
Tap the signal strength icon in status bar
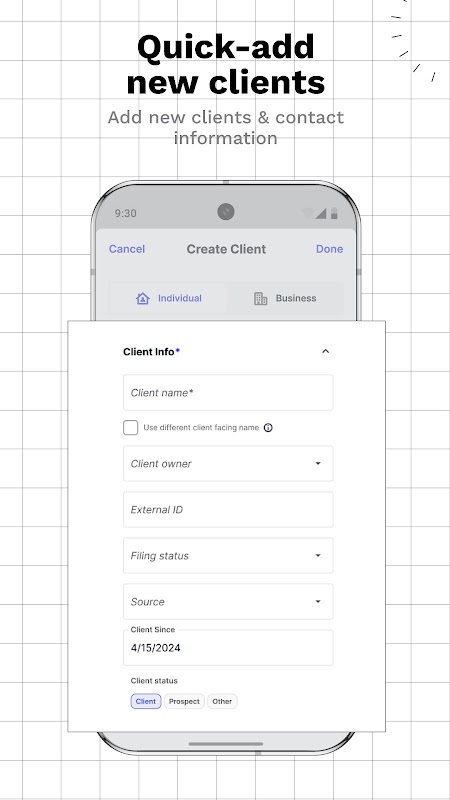pos(320,213)
